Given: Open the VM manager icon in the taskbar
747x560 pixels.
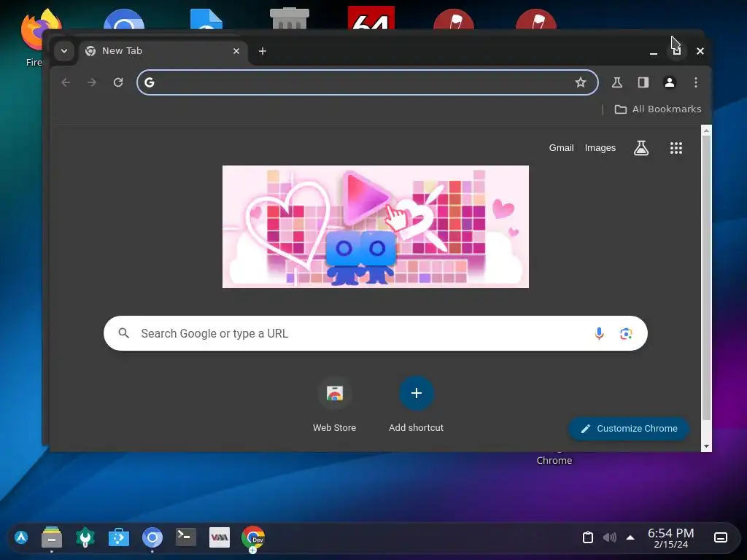Looking at the screenshot, I should (220, 537).
